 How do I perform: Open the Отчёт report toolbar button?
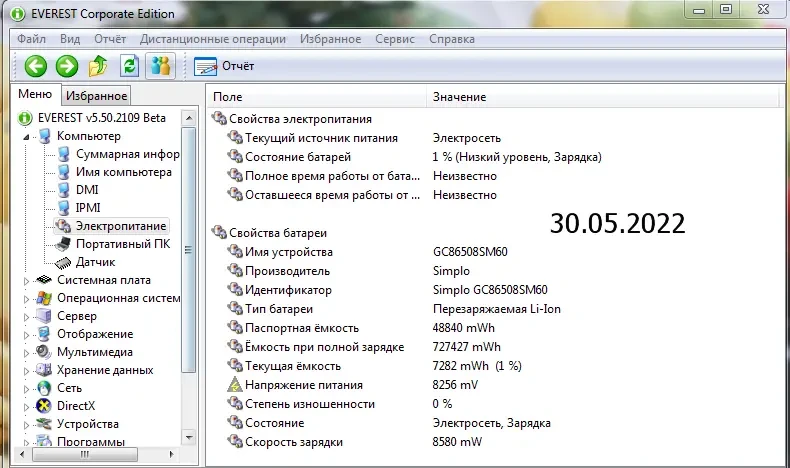point(224,66)
